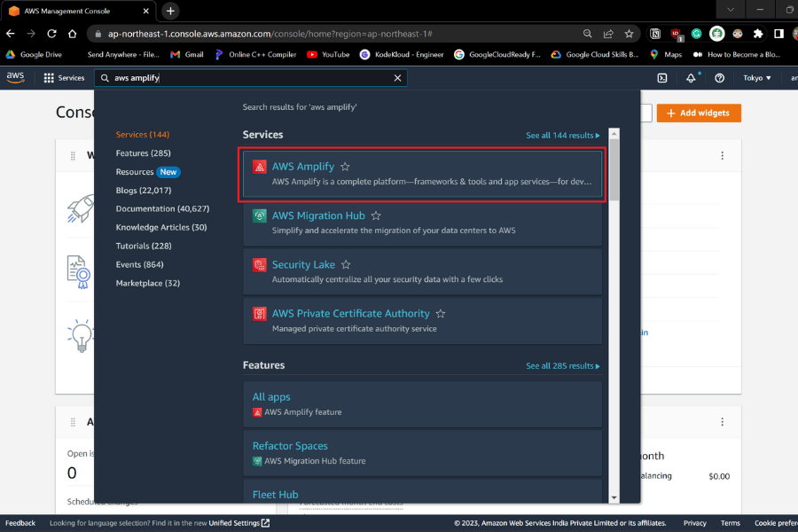Viewport: 798px width, 532px height.
Task: Filter results by Events (864)
Action: 139,265
